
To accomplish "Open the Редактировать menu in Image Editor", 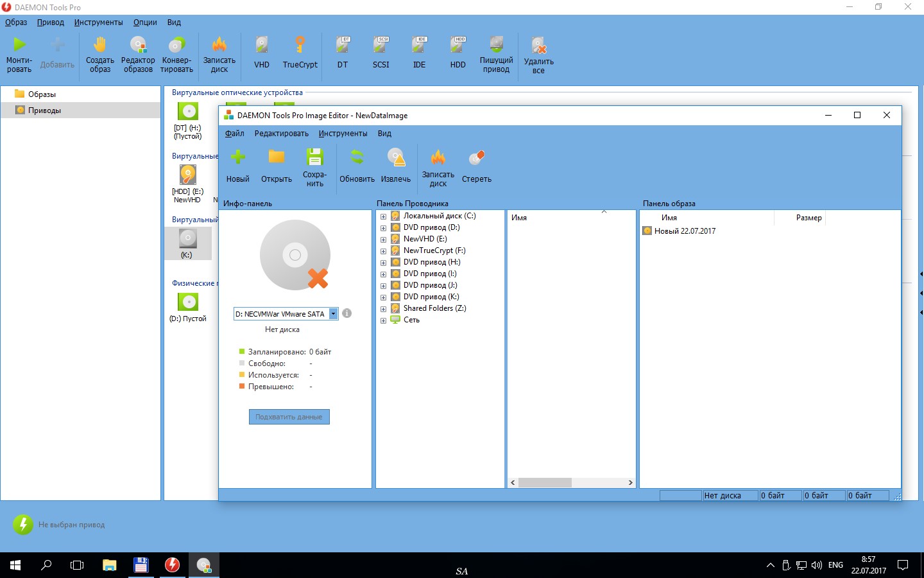I will tap(282, 134).
